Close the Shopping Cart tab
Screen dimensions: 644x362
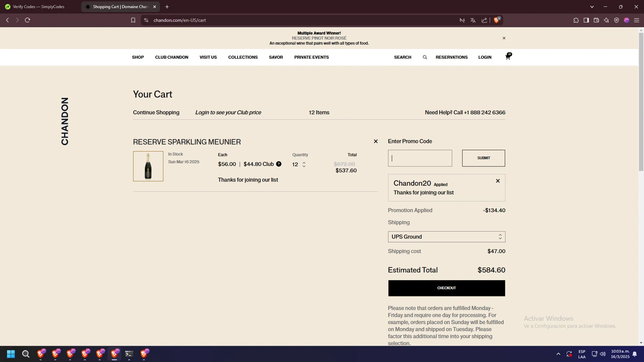pyautogui.click(x=155, y=7)
